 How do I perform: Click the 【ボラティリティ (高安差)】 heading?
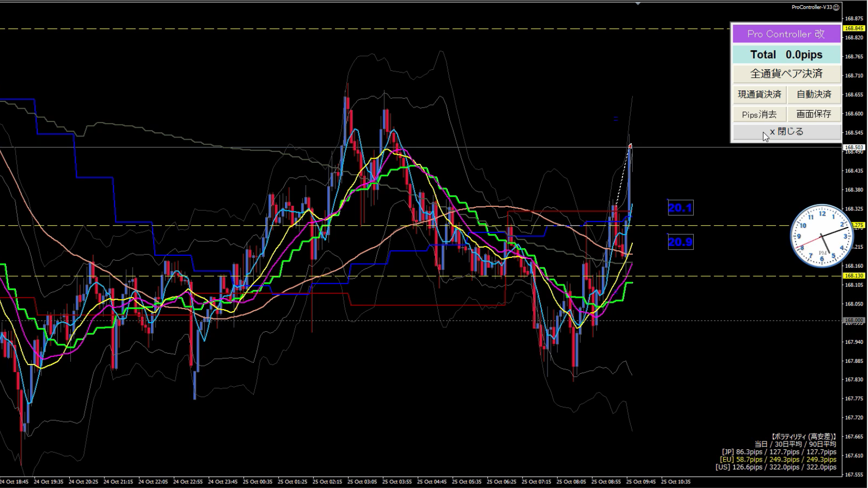(803, 436)
